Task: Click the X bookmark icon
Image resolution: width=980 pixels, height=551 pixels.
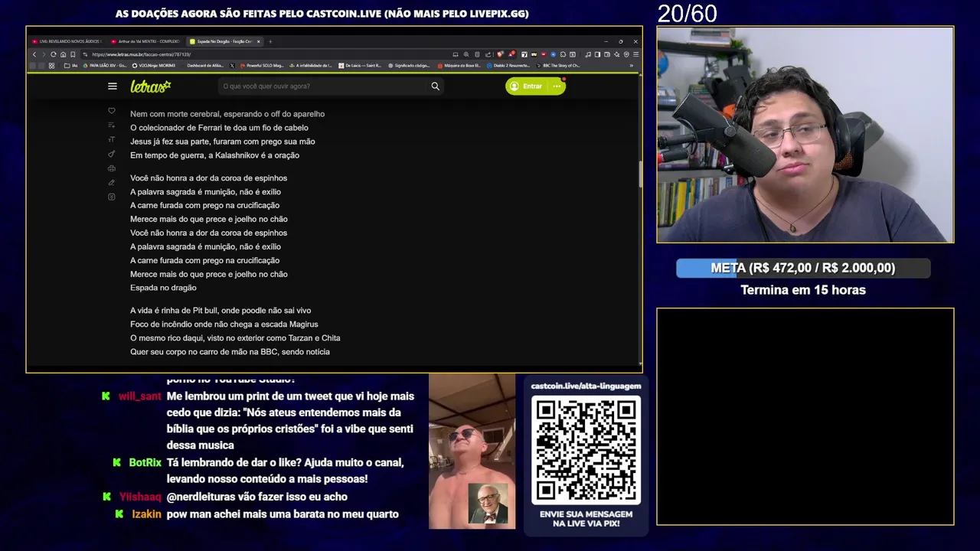Action: [232, 66]
